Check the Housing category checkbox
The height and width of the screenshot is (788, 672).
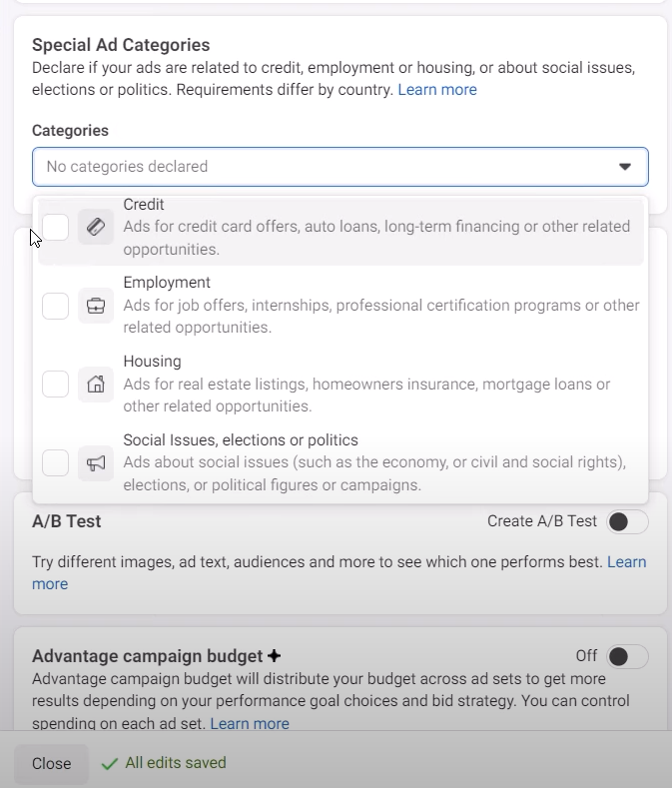pos(56,384)
